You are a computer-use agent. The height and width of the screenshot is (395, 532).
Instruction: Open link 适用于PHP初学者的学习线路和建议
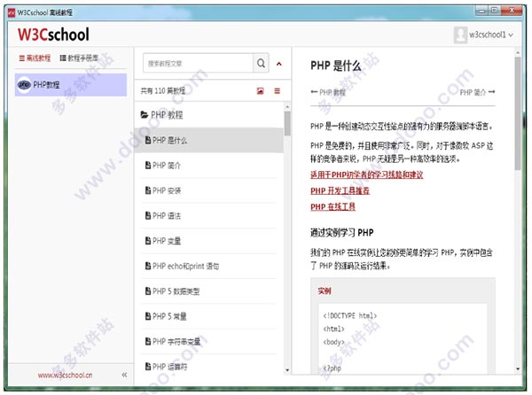click(x=367, y=174)
